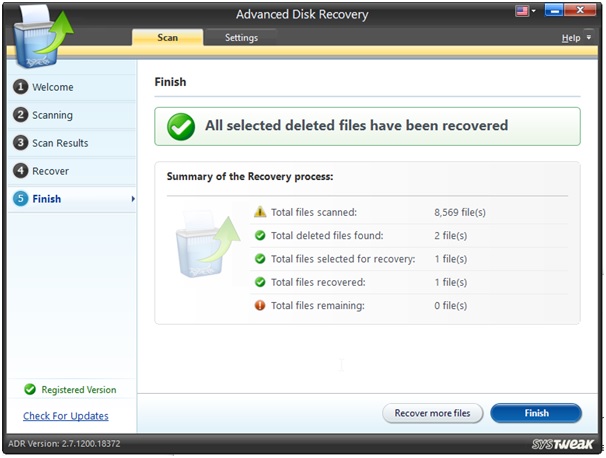Click the arrow beside Finish step
This screenshot has height=458, width=606.
click(x=133, y=199)
